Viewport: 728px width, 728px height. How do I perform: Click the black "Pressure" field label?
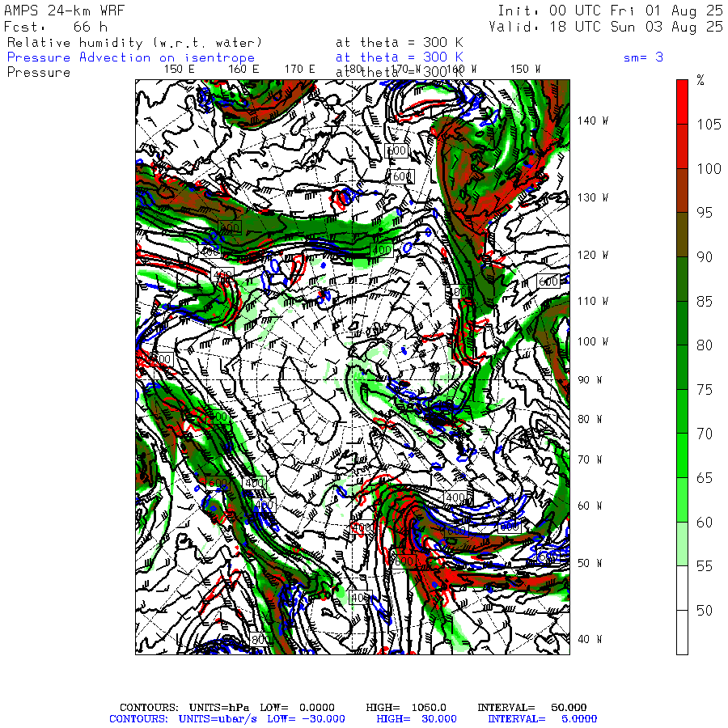(x=39, y=73)
